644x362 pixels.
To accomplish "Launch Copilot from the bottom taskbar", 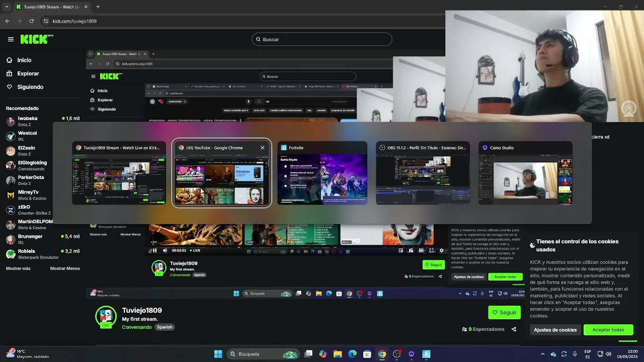I will point(323,354).
